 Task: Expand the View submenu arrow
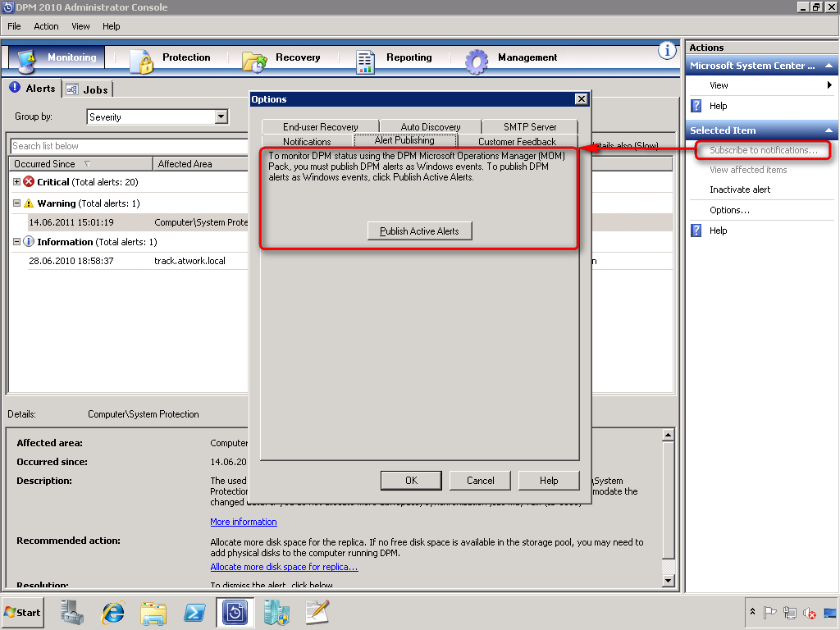[829, 85]
